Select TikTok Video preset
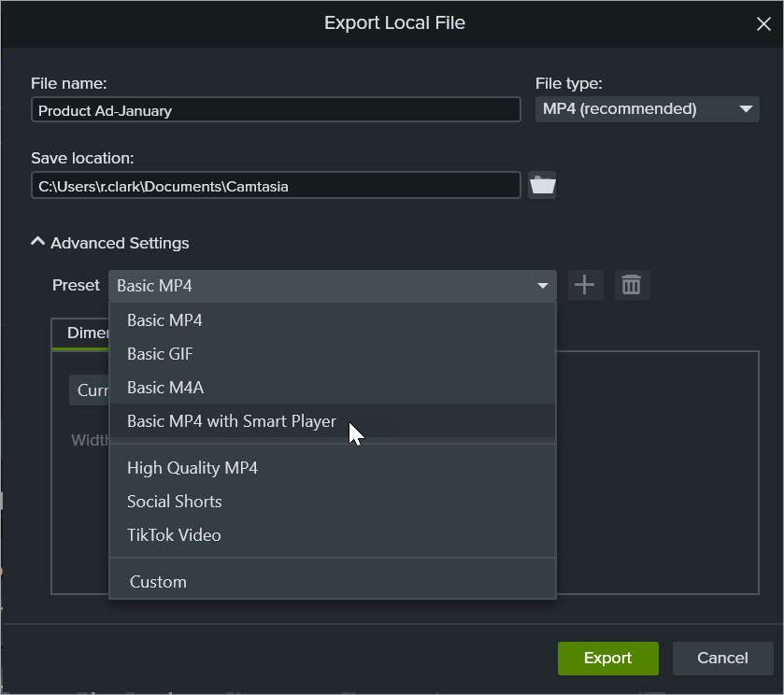This screenshot has height=695, width=784. click(333, 535)
